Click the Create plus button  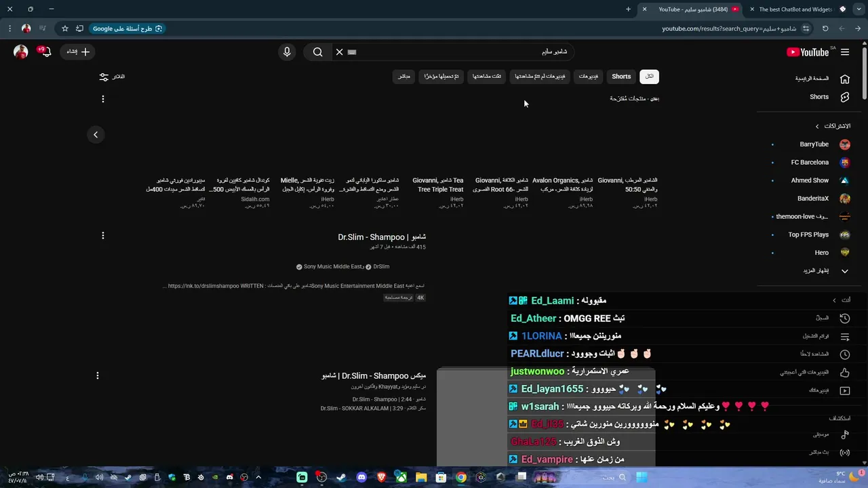pos(78,52)
